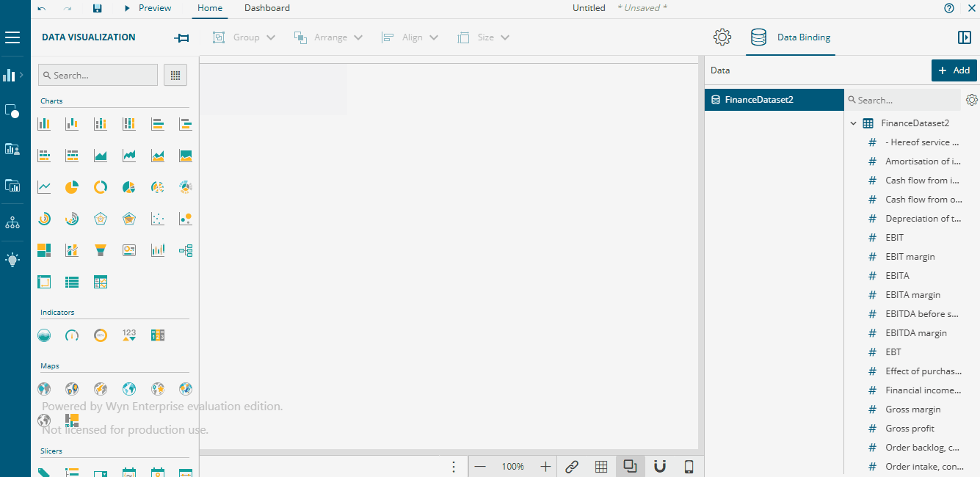Increase zoom with the plus control

[545, 466]
